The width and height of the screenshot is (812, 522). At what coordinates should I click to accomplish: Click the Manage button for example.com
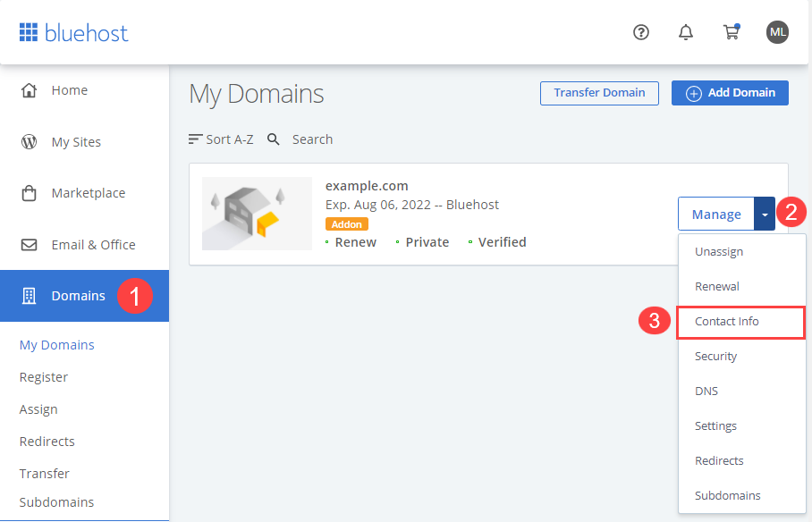tap(716, 214)
